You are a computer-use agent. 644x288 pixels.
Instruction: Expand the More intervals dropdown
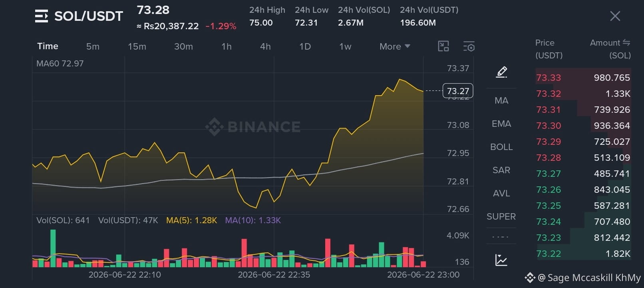(x=395, y=46)
